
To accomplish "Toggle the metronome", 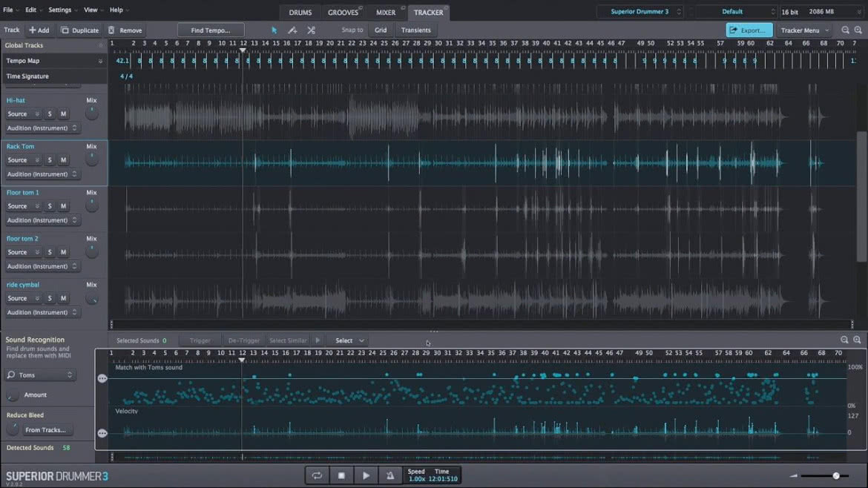I will [x=390, y=475].
